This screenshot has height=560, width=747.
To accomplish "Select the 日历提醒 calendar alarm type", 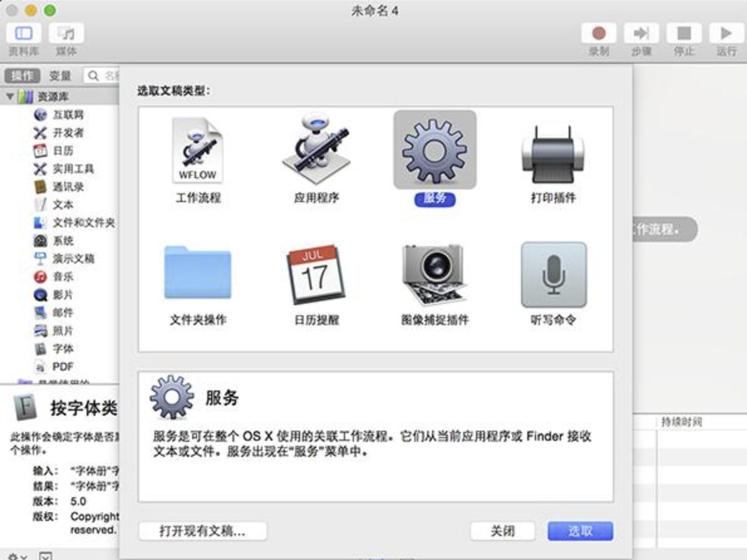I will [316, 284].
